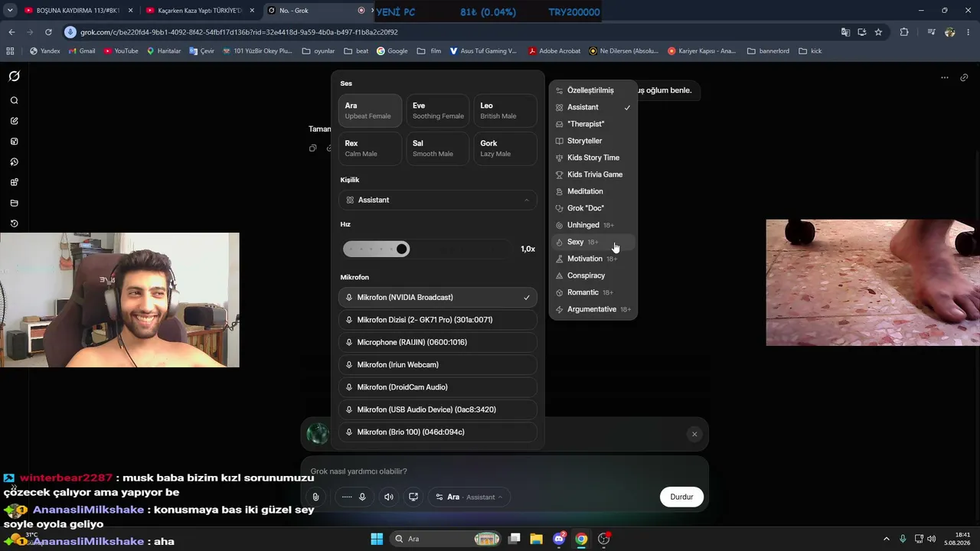Image resolution: width=980 pixels, height=551 pixels.
Task: Open the Chrome extensions puzzle icon
Action: [x=904, y=32]
